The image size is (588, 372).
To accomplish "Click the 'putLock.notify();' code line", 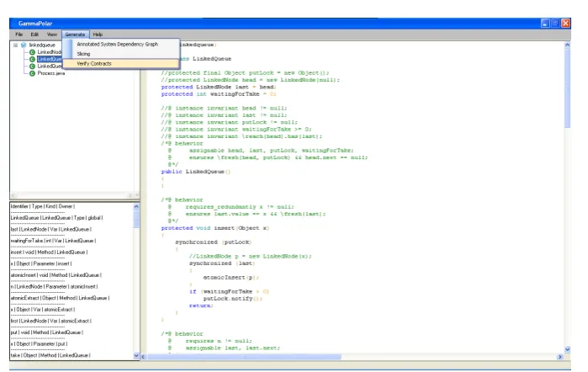I will pyautogui.click(x=232, y=299).
